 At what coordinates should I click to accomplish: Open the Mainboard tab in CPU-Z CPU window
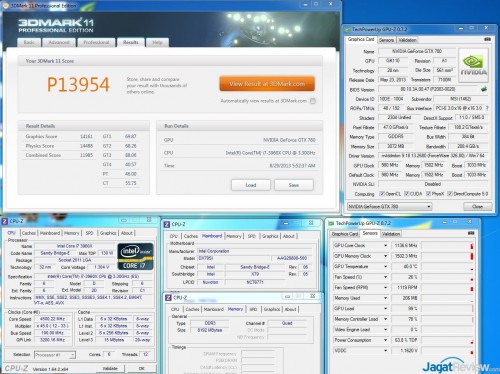tap(50, 233)
